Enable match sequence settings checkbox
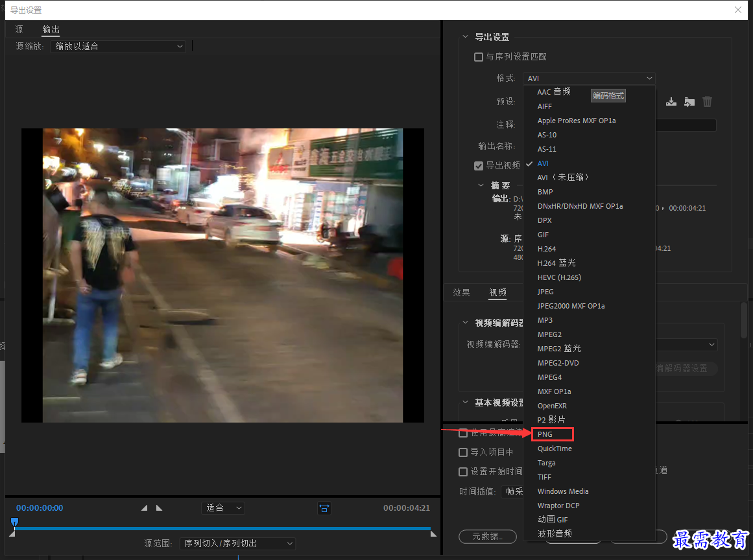753x560 pixels. point(478,57)
